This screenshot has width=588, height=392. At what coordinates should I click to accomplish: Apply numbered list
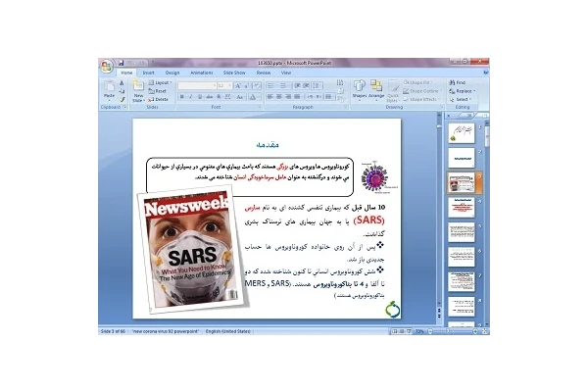click(284, 86)
